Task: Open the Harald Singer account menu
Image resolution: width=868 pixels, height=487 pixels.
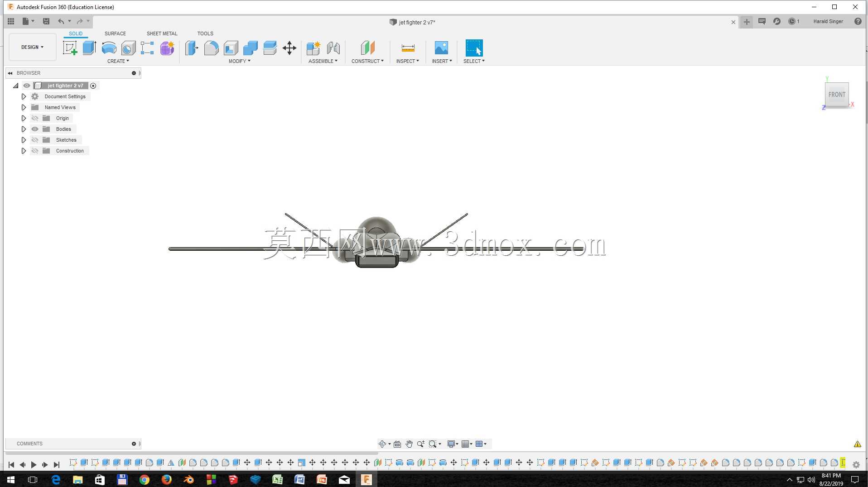Action: pos(828,21)
